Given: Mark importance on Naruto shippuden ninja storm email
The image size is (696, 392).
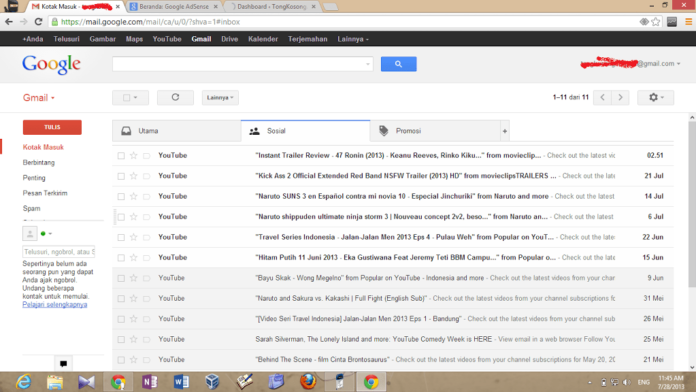Looking at the screenshot, I should pyautogui.click(x=146, y=217).
